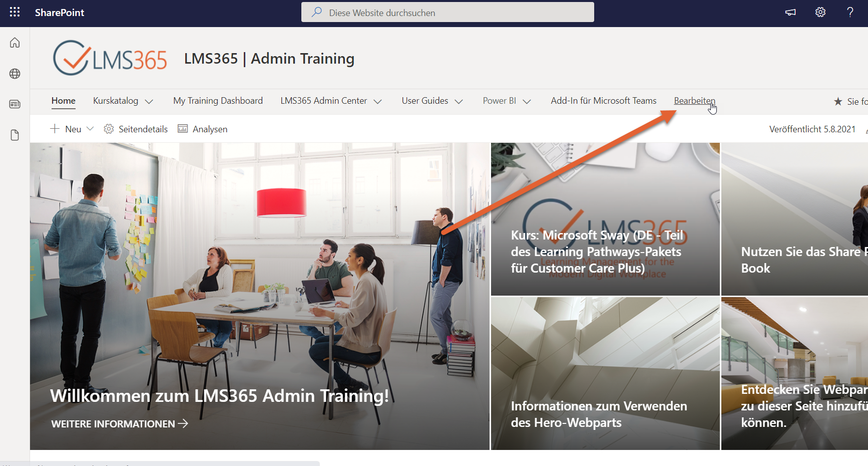
Task: Expand the User Guides dropdown
Action: [459, 102]
